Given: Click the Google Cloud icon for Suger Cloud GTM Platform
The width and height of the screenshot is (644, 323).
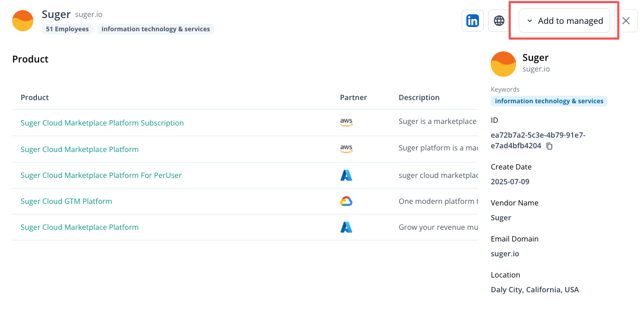Looking at the screenshot, I should [x=346, y=201].
